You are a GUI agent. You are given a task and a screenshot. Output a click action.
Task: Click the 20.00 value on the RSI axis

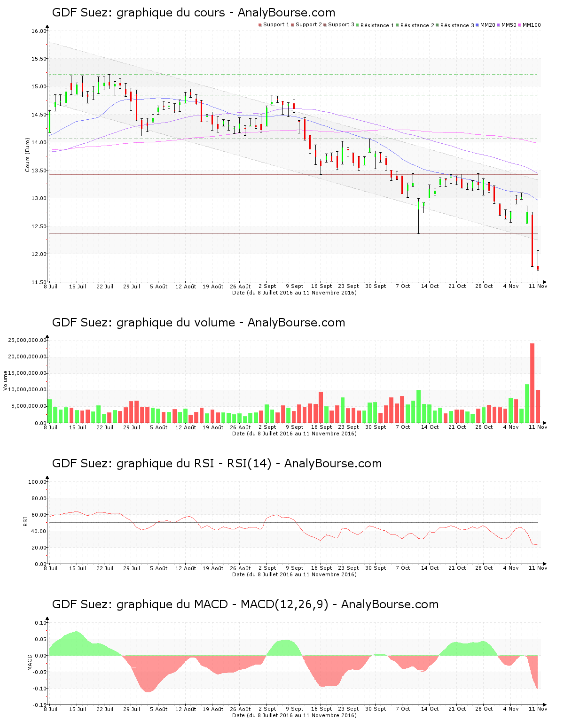coord(39,548)
